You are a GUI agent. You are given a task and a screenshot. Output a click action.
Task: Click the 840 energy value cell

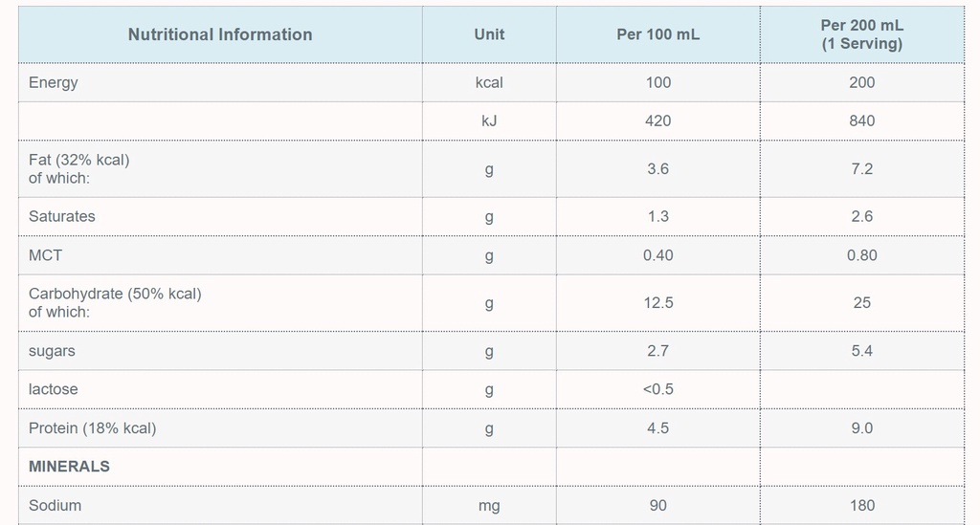[x=861, y=120]
